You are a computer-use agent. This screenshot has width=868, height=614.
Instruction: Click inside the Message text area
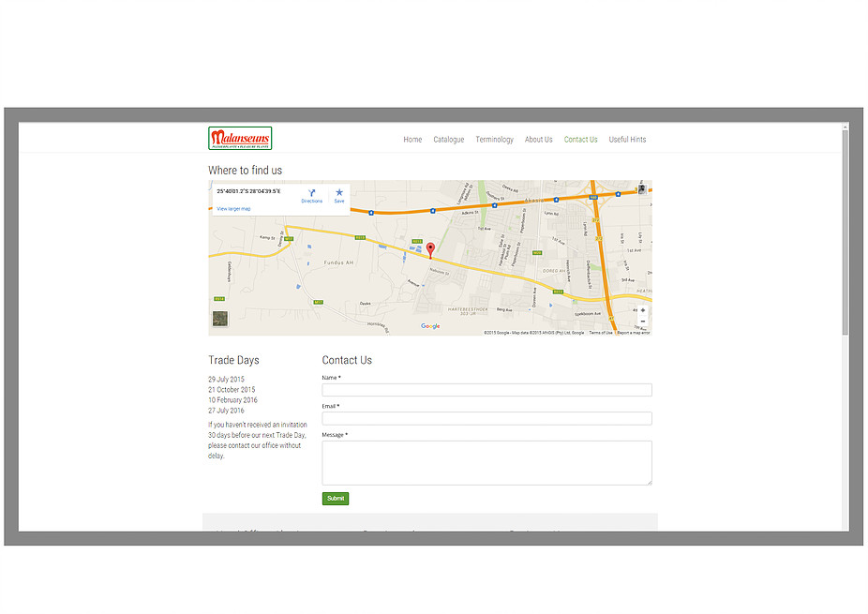point(486,462)
